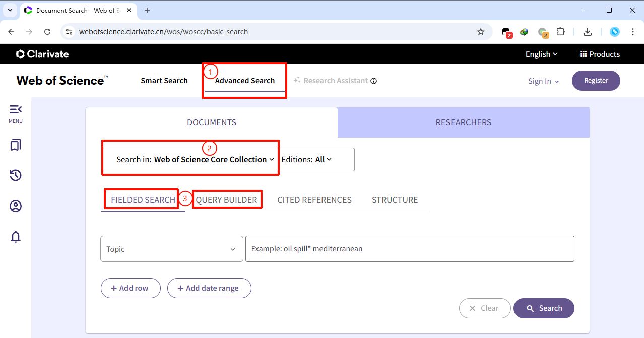This screenshot has width=644, height=338.
Task: Open a new browser tab
Action: tap(147, 10)
